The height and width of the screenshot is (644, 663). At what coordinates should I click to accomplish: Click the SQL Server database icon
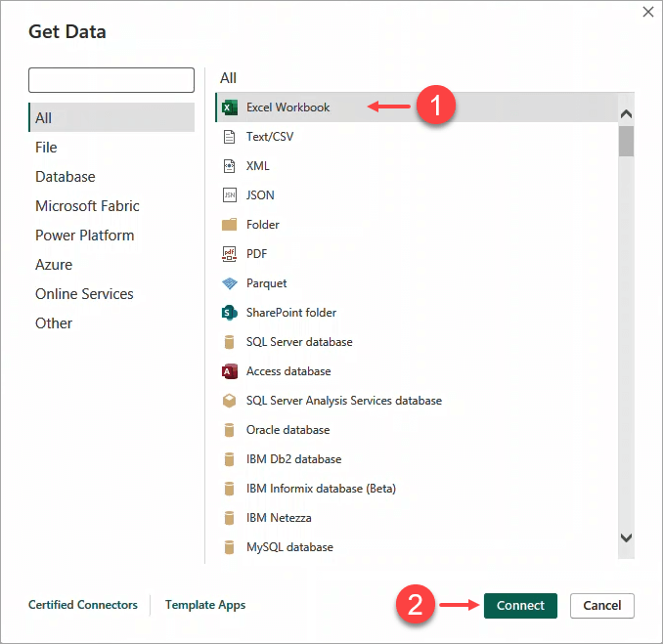tap(229, 342)
